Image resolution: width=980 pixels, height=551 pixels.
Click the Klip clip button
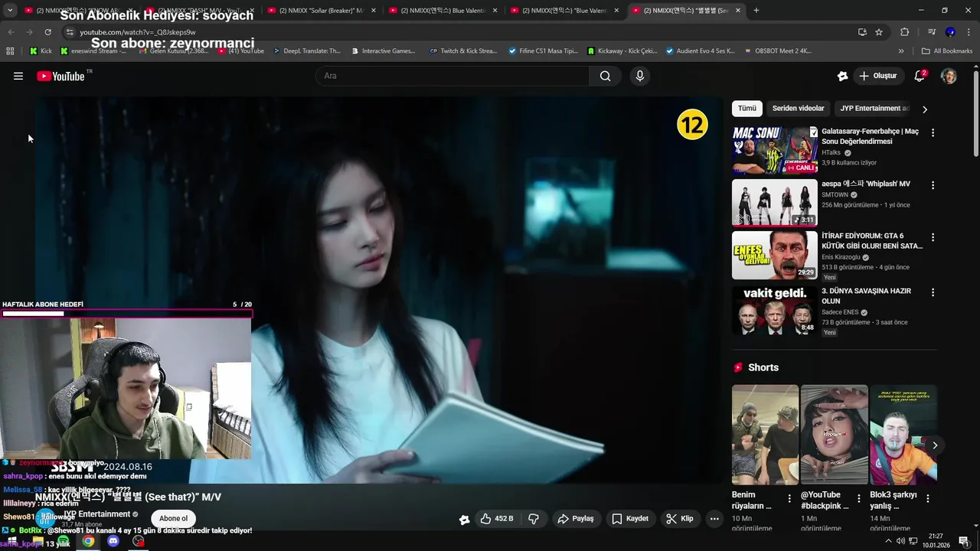(x=680, y=519)
